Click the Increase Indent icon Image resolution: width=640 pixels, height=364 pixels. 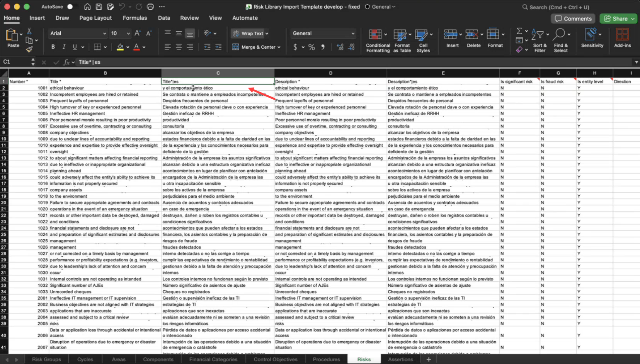click(x=218, y=47)
